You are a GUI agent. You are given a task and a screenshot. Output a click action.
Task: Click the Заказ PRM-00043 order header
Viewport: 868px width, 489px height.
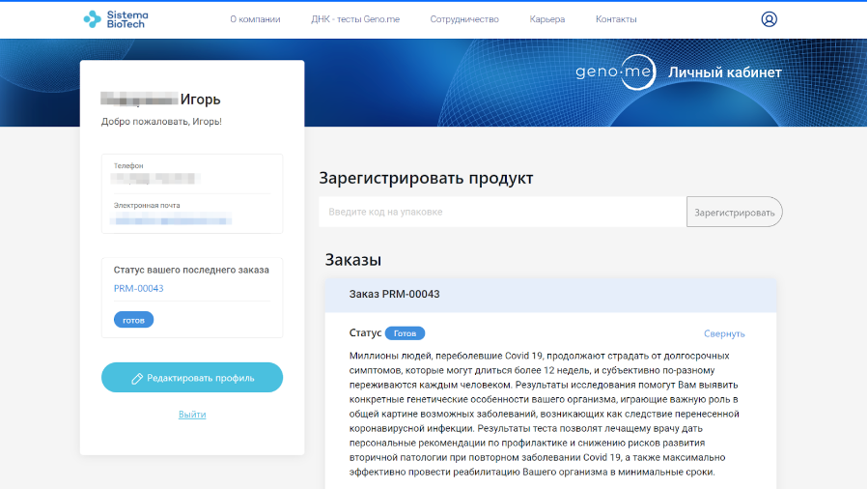click(550, 295)
